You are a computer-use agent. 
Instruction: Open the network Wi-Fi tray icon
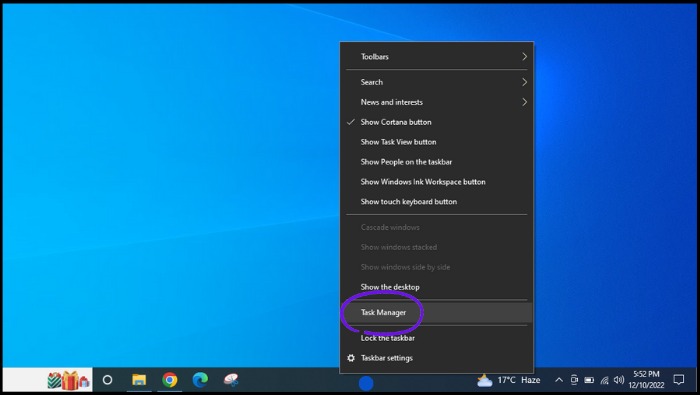click(604, 380)
